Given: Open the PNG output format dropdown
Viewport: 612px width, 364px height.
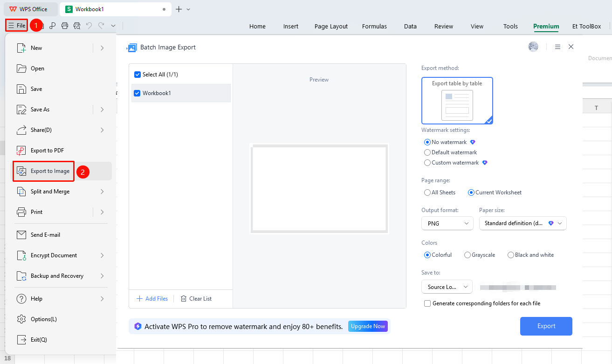Looking at the screenshot, I should click(x=447, y=223).
